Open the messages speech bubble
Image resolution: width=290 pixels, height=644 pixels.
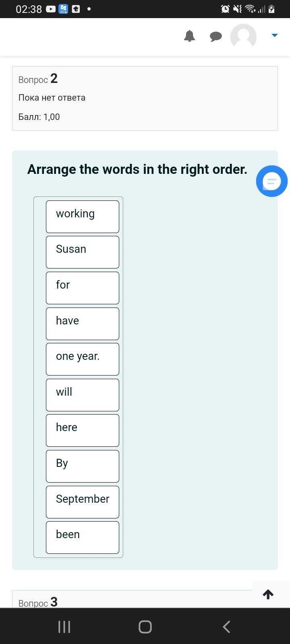coord(216,37)
